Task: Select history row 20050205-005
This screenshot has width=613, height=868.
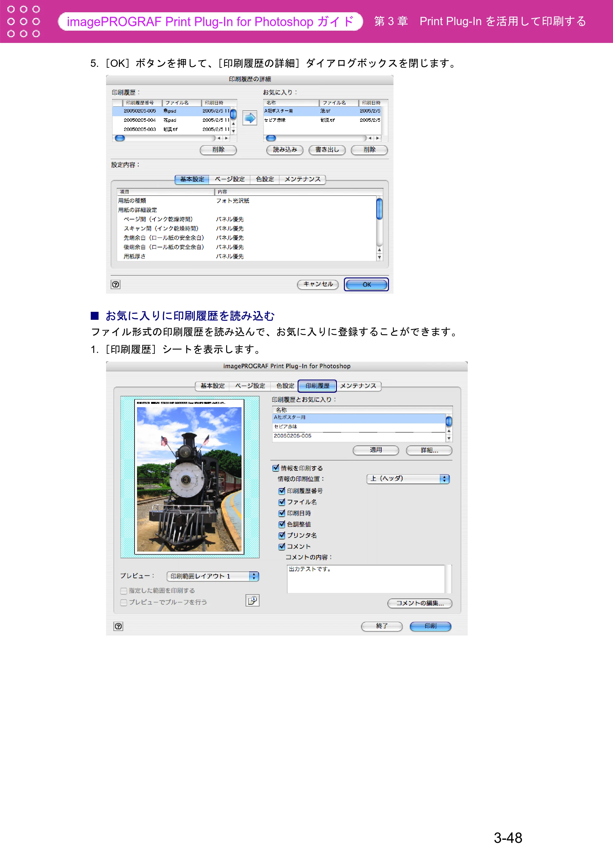Action: point(171,111)
